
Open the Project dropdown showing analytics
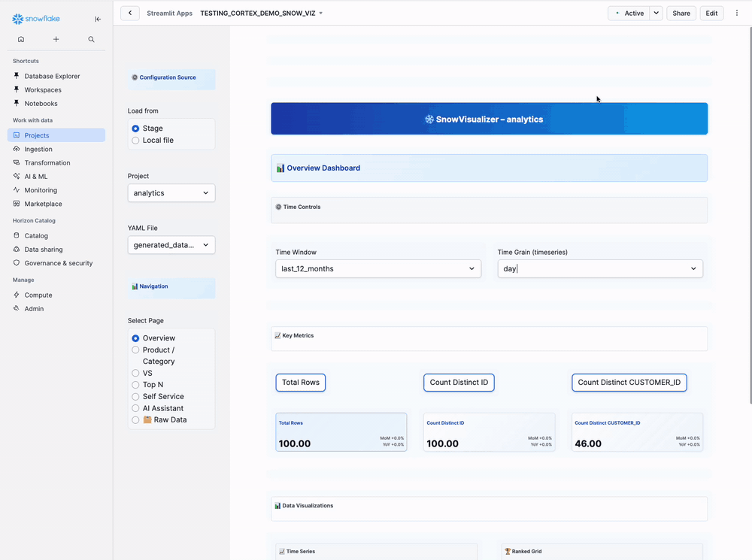171,193
